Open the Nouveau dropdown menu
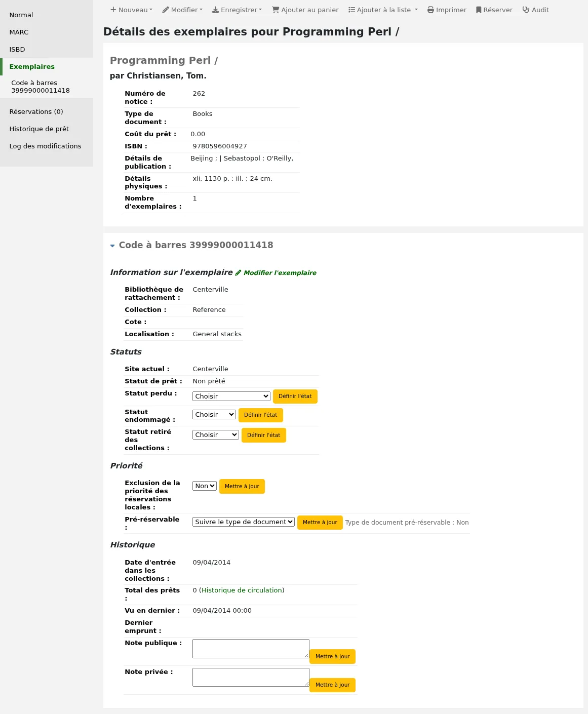Image resolution: width=588 pixels, height=714 pixels. [131, 10]
